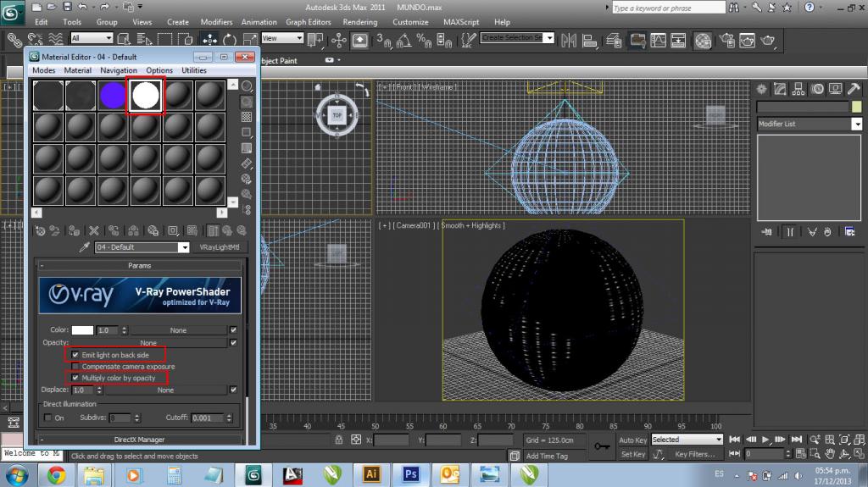Open Material Editor Utilities menu

click(x=194, y=70)
